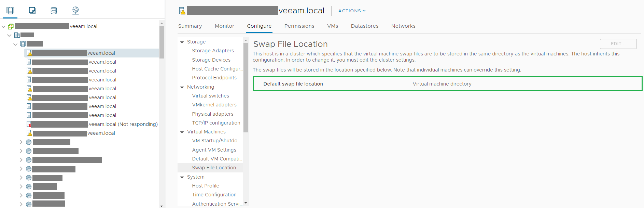Open Physical adapters settings
The width and height of the screenshot is (644, 208).
[212, 114]
